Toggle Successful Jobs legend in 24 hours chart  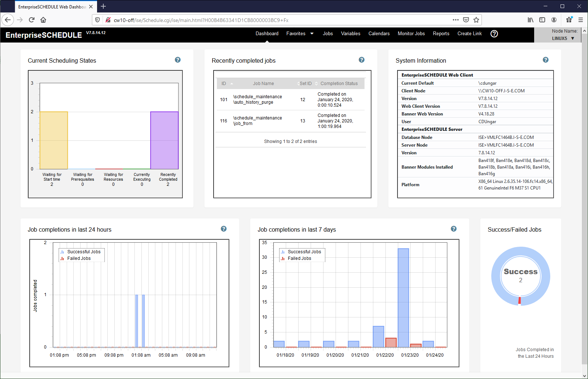coord(80,252)
